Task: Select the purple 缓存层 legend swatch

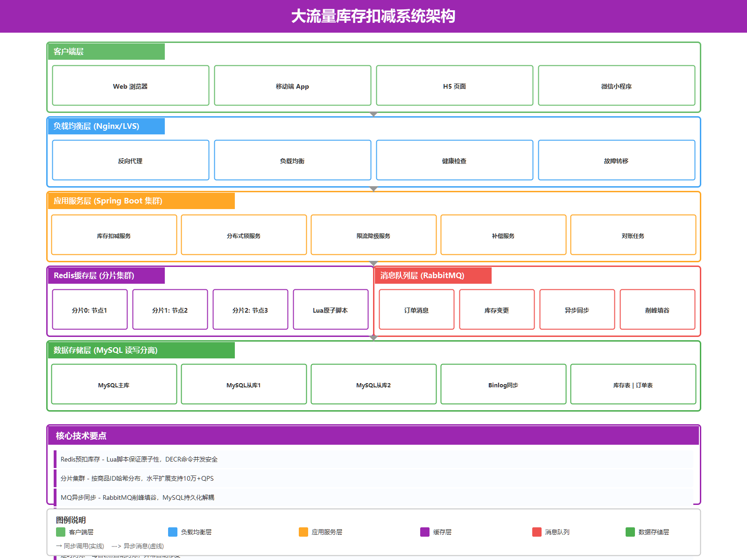Action: tap(425, 532)
